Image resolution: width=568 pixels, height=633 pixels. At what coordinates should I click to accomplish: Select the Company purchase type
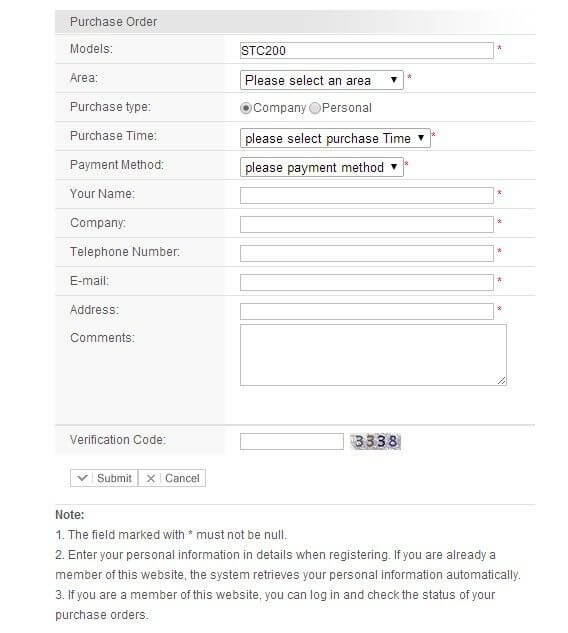[245, 108]
